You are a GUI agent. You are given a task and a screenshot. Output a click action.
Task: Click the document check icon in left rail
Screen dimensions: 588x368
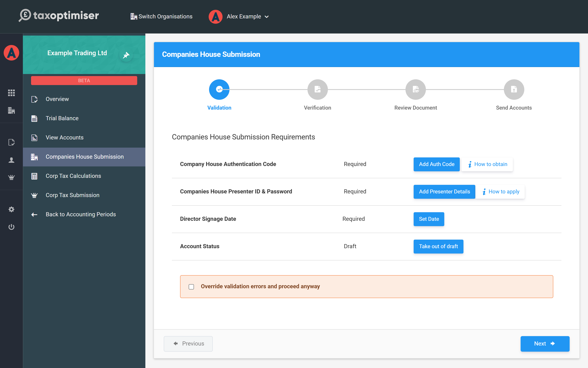click(x=11, y=142)
